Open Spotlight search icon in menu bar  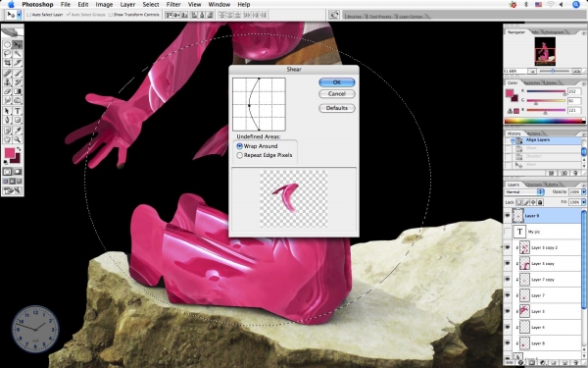pyautogui.click(x=576, y=5)
